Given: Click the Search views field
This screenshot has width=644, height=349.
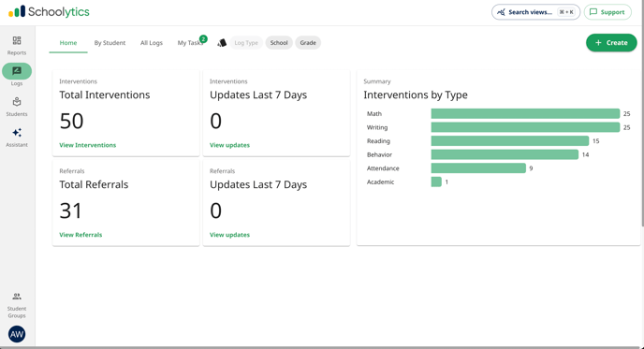Looking at the screenshot, I should pyautogui.click(x=535, y=12).
